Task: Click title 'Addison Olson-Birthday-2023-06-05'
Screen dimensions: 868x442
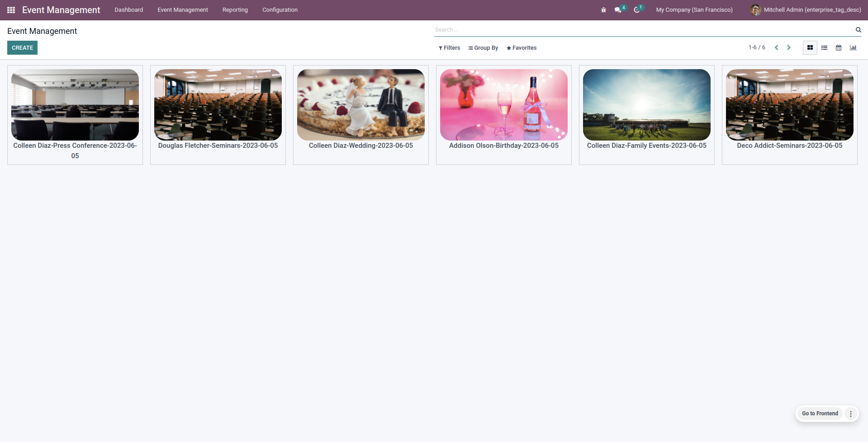Action: click(x=504, y=146)
